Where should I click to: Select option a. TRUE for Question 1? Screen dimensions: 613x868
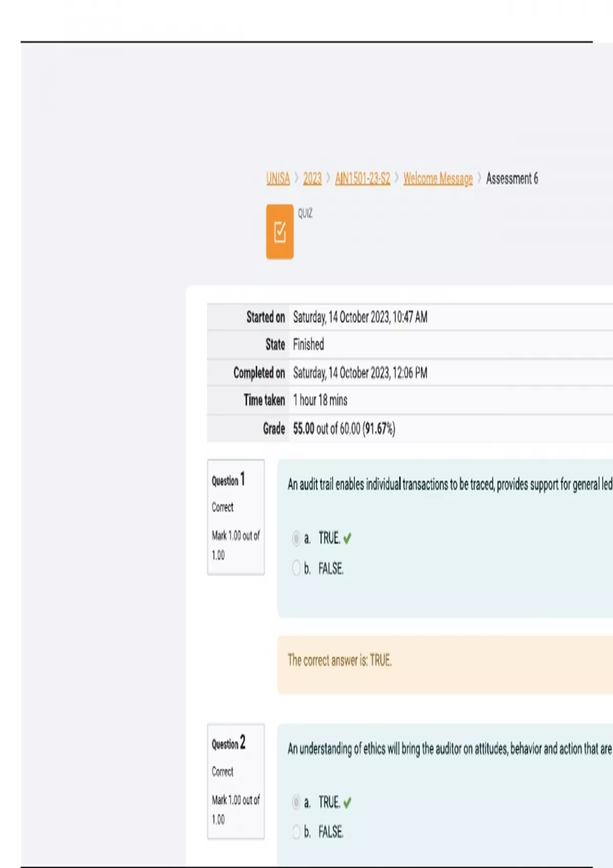[296, 538]
